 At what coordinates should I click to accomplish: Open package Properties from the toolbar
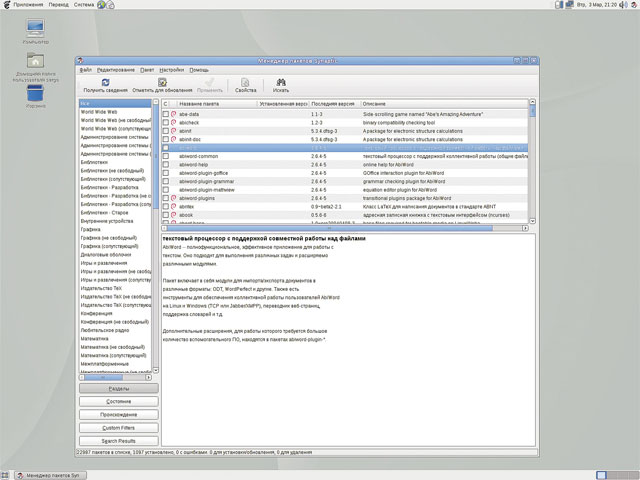tap(245, 83)
